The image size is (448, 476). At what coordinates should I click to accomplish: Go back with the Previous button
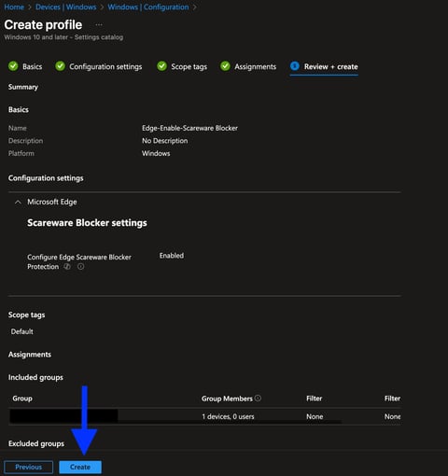pyautogui.click(x=28, y=467)
